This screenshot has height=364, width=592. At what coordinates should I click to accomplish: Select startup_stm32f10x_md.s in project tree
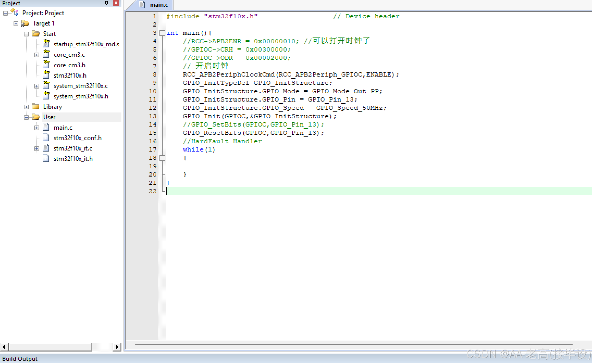(x=87, y=44)
